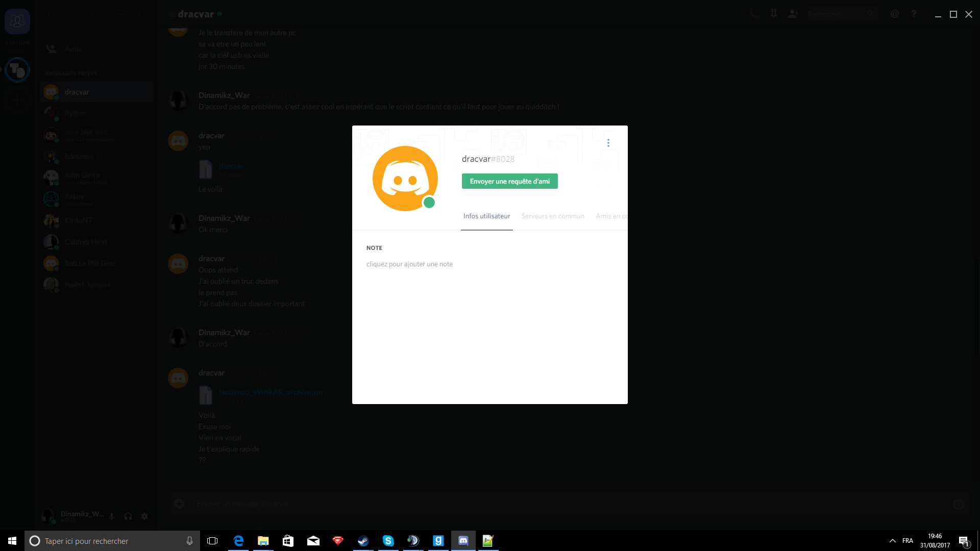Click dracvar's orange profile avatar in popup
This screenshot has height=551, width=980.
click(x=405, y=179)
